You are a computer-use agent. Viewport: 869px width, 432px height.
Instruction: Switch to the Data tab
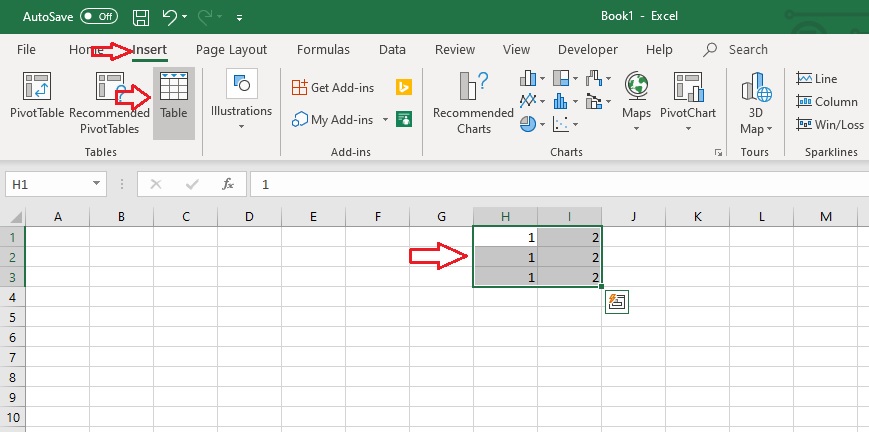[392, 49]
